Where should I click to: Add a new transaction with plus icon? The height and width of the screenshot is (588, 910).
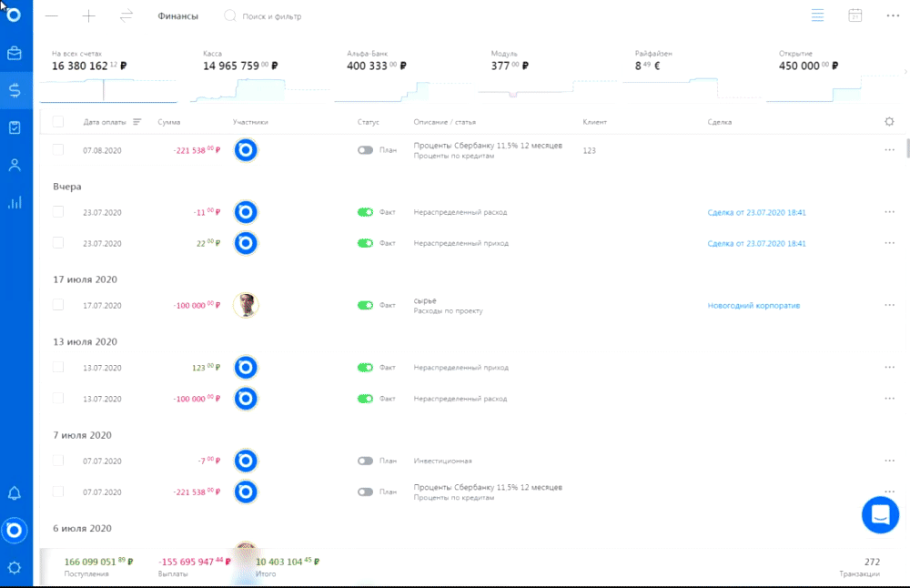pyautogui.click(x=89, y=16)
